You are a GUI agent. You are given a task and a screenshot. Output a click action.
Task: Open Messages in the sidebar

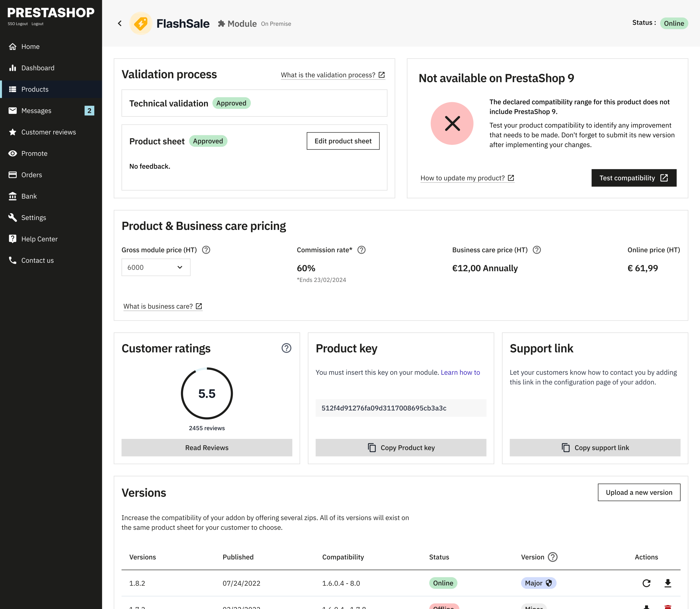[36, 110]
